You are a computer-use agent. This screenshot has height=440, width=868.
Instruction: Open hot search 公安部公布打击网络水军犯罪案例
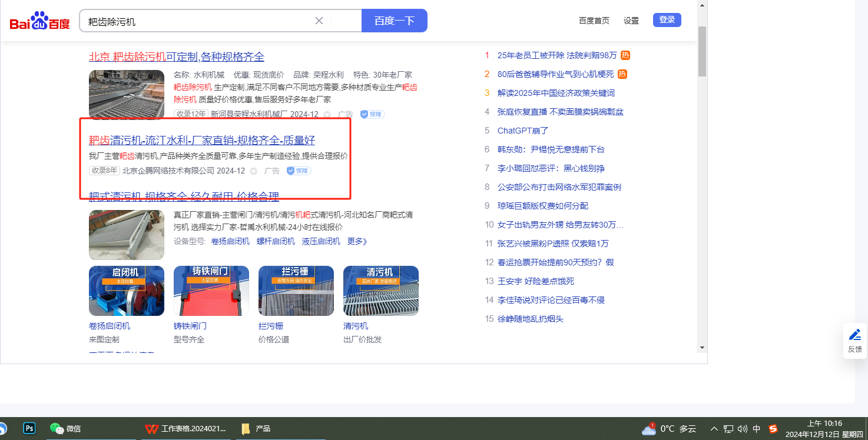(559, 187)
